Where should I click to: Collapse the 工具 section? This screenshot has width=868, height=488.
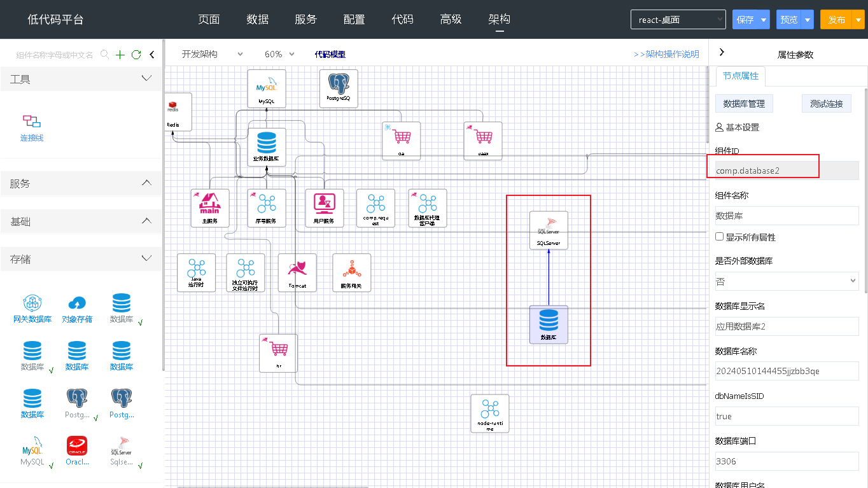146,78
